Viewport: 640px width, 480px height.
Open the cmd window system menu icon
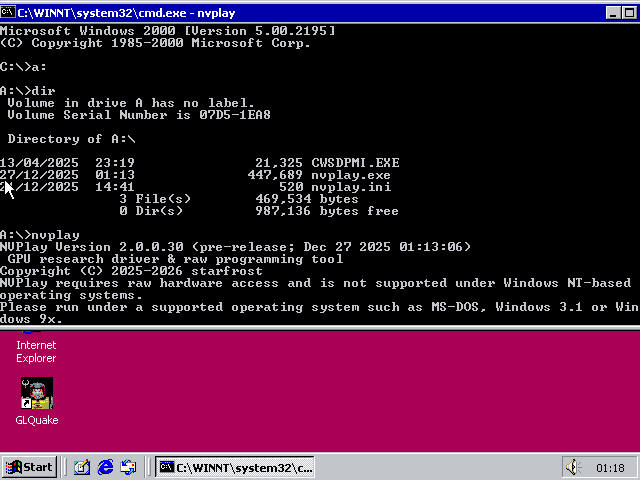8,10
